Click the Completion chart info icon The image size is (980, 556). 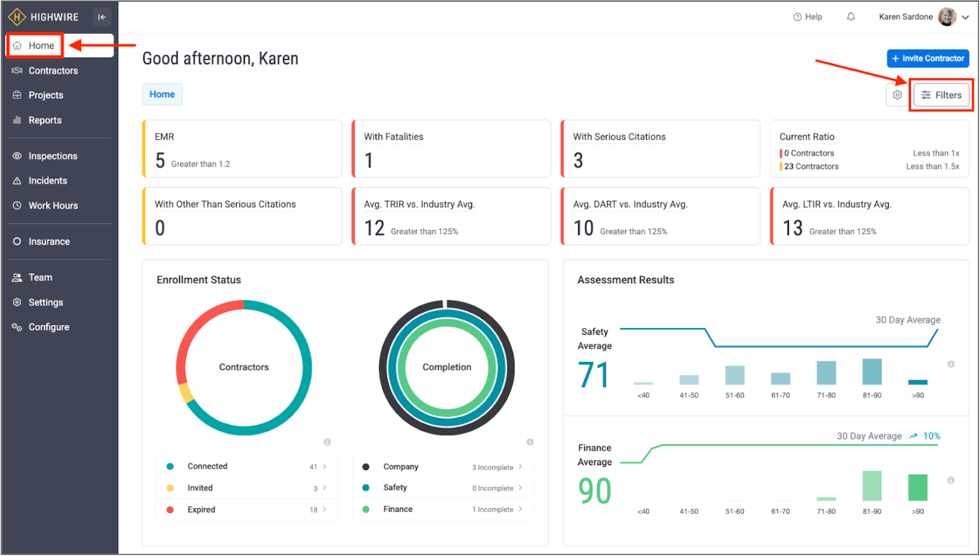pos(530,442)
